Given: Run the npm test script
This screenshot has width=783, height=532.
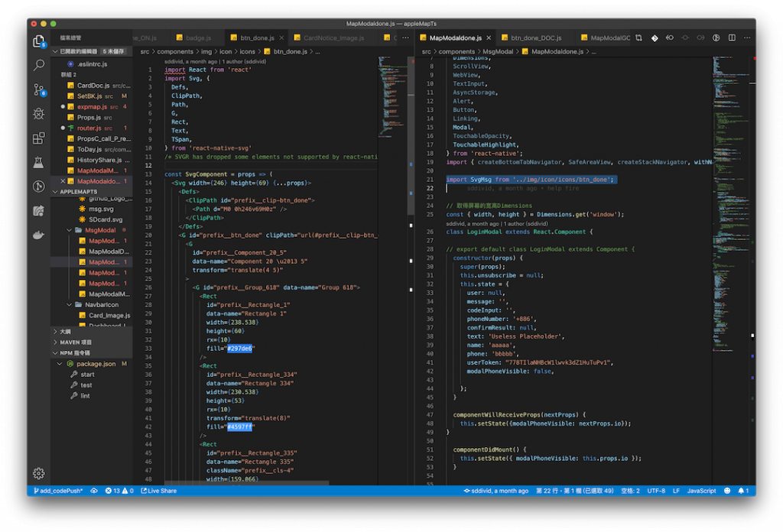Looking at the screenshot, I should tap(86, 384).
